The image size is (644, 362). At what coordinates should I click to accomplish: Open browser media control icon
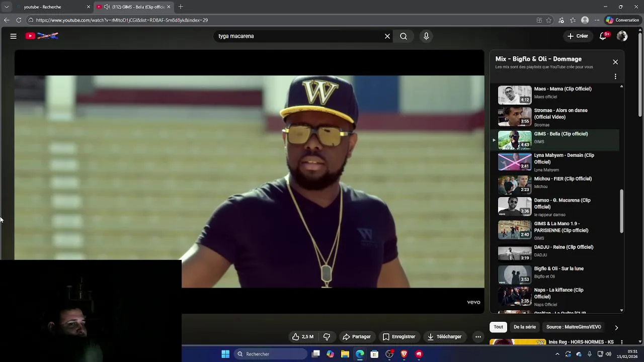561,20
